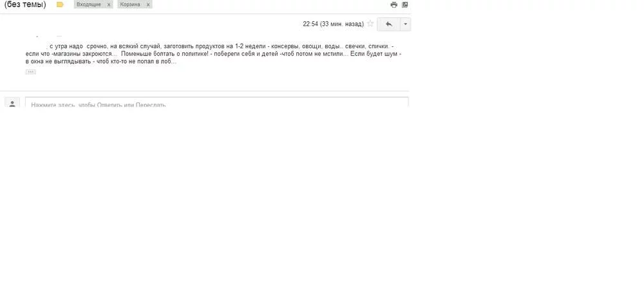Click the user avatar beside reply box
This screenshot has width=644, height=294.
12,103
